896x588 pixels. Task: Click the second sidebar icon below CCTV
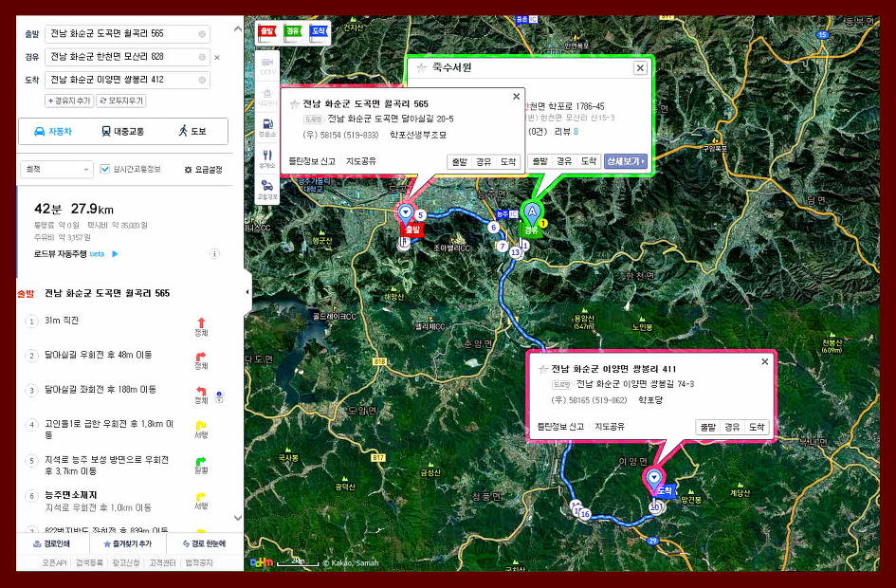pyautogui.click(x=266, y=97)
